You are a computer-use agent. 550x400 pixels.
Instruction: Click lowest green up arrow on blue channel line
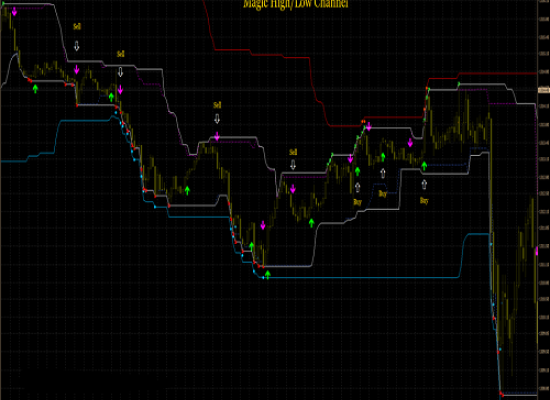click(x=268, y=275)
